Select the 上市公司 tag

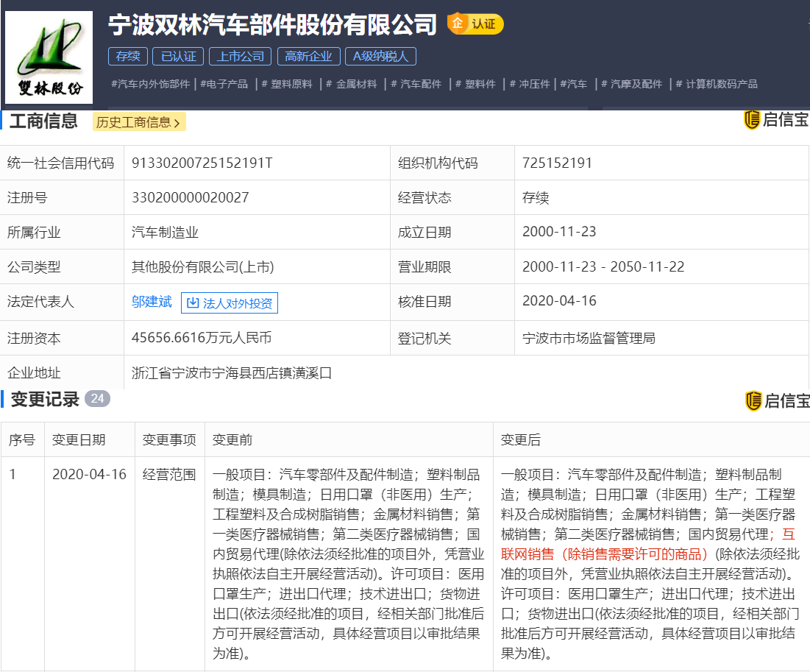point(241,57)
